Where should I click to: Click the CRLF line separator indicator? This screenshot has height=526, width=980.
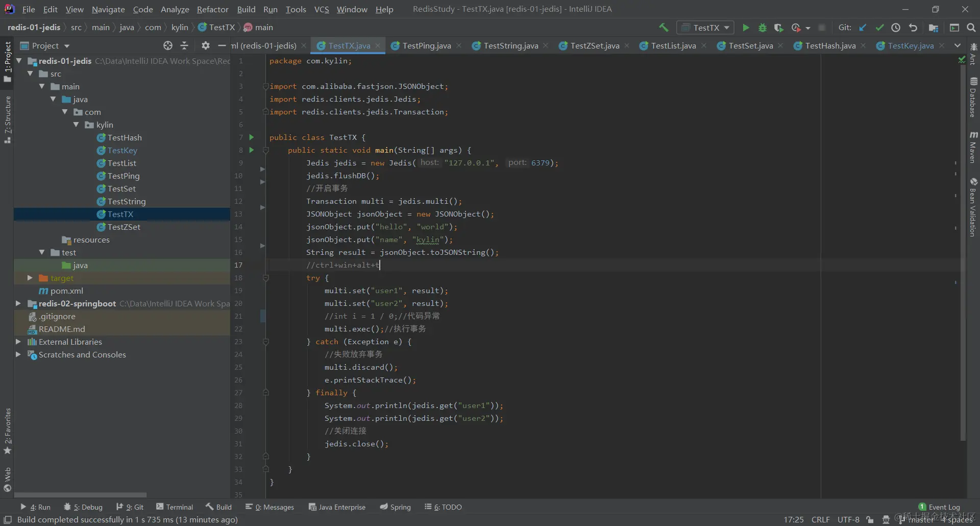[821, 520]
